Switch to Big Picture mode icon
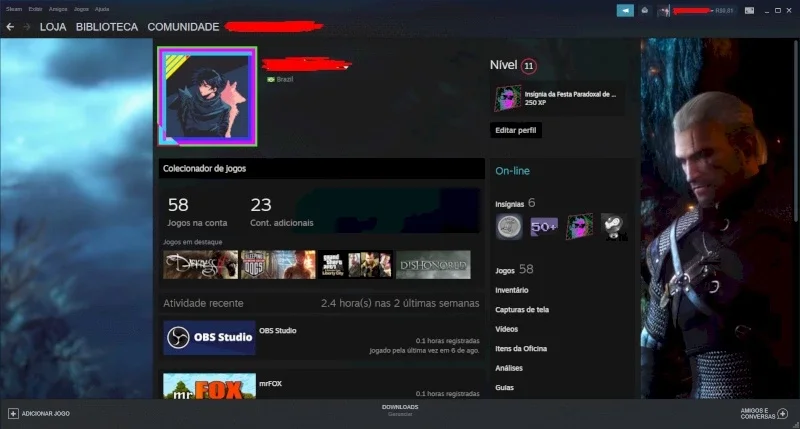 click(749, 10)
